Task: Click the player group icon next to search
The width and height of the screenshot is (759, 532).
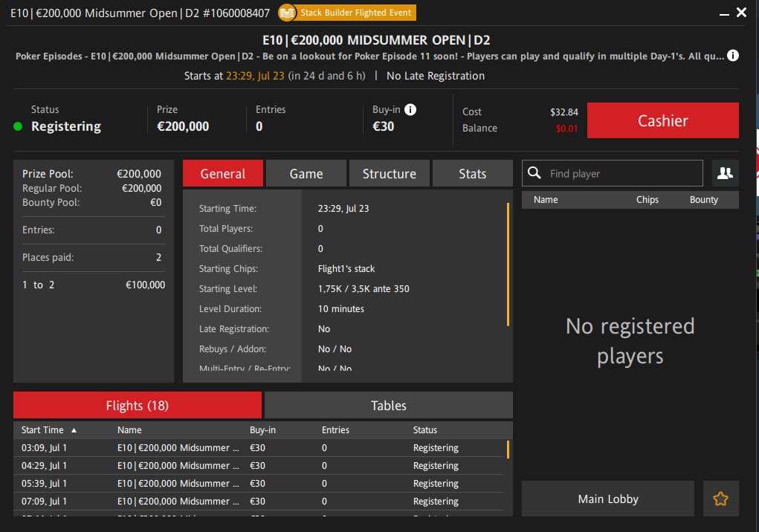Action: (725, 173)
